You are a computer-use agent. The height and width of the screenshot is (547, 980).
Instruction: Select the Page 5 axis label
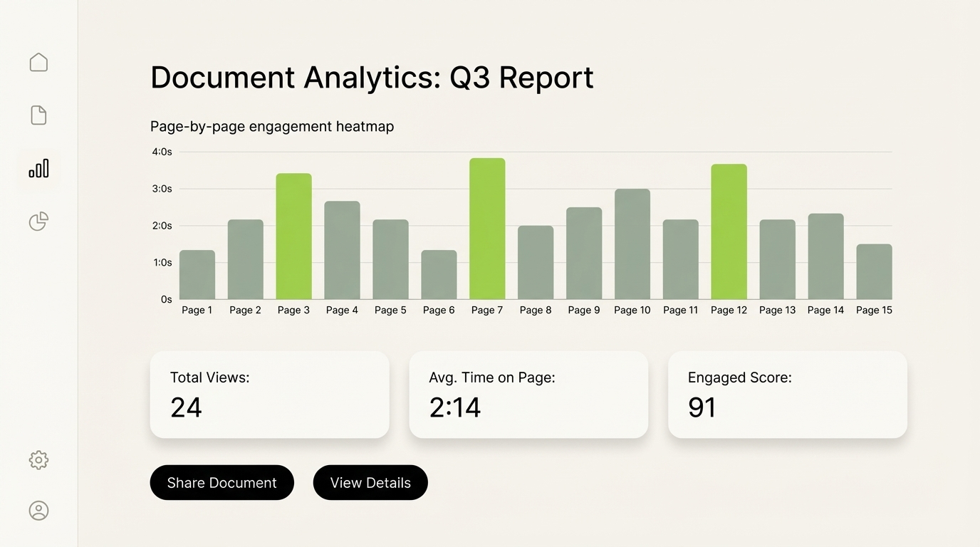coord(390,310)
